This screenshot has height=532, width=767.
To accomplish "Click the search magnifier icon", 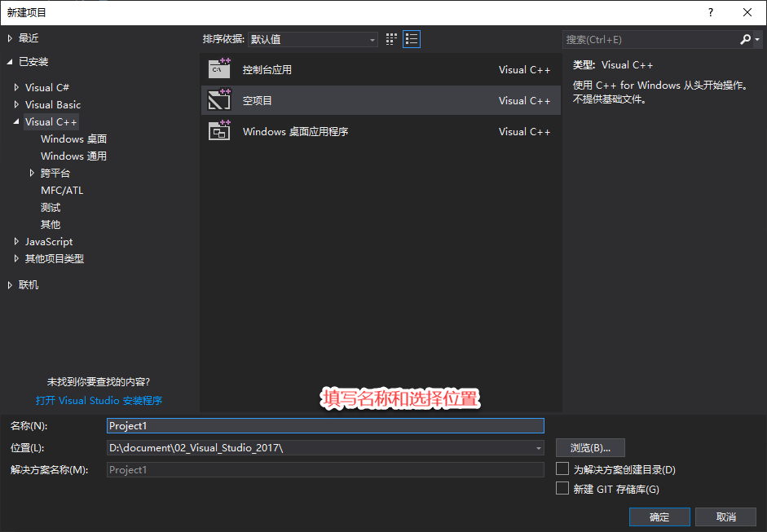I will tap(745, 39).
